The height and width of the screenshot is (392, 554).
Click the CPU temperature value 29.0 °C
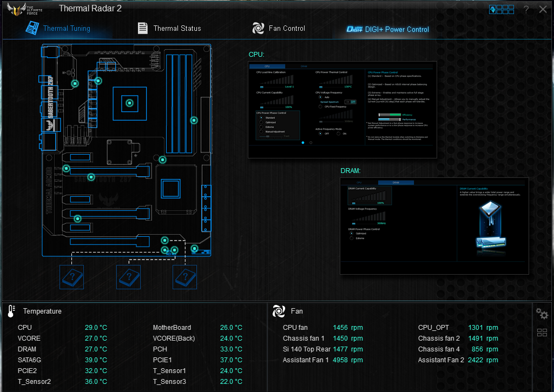(x=96, y=327)
